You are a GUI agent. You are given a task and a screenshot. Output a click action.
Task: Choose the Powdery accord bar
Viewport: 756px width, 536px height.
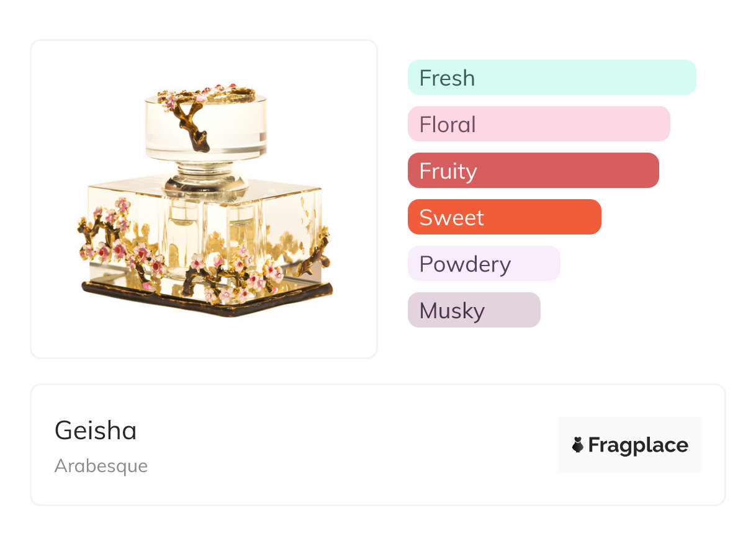484,264
